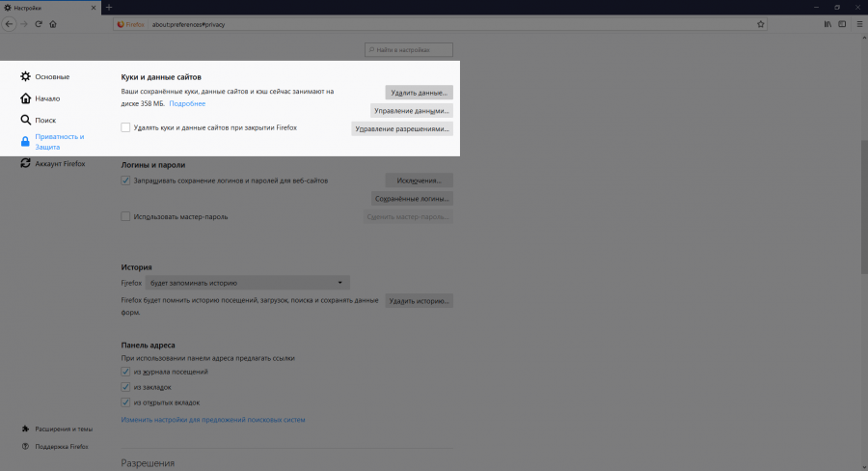Uncheck 'Запрашивать сохранение логинов и паролей'
Screen dimensions: 868x471
coord(125,180)
